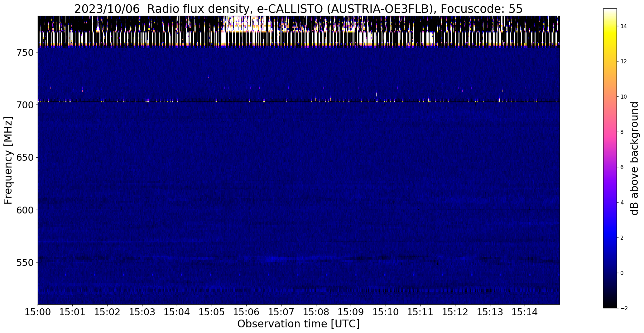Click the colorbar tick label 14
644x333 pixels.
(624, 26)
